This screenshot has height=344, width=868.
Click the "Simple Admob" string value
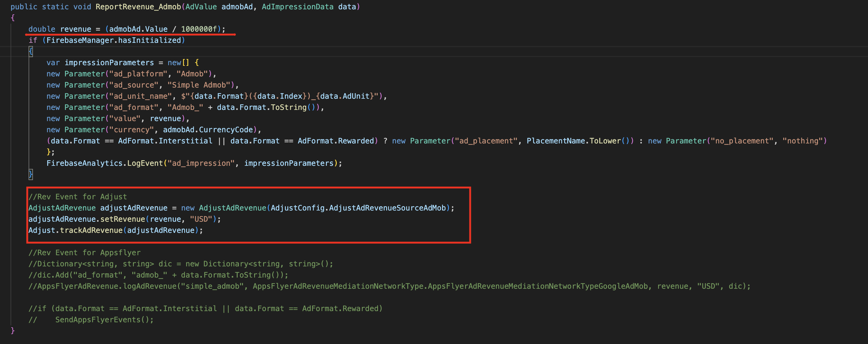(x=199, y=85)
